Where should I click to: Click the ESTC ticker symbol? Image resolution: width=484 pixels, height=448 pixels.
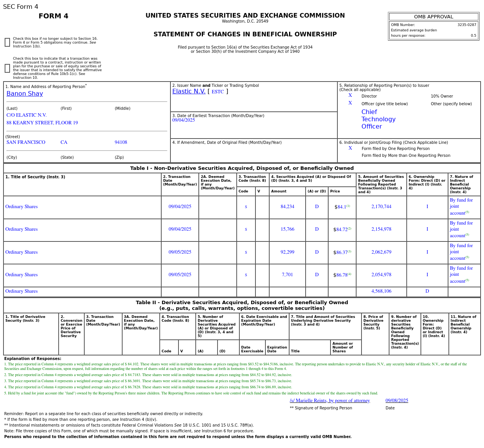click(217, 92)
